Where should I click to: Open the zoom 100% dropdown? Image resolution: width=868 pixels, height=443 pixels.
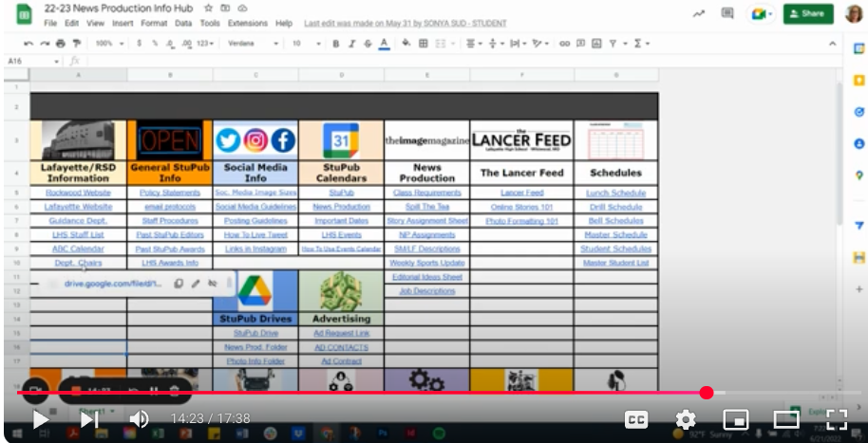click(x=108, y=44)
